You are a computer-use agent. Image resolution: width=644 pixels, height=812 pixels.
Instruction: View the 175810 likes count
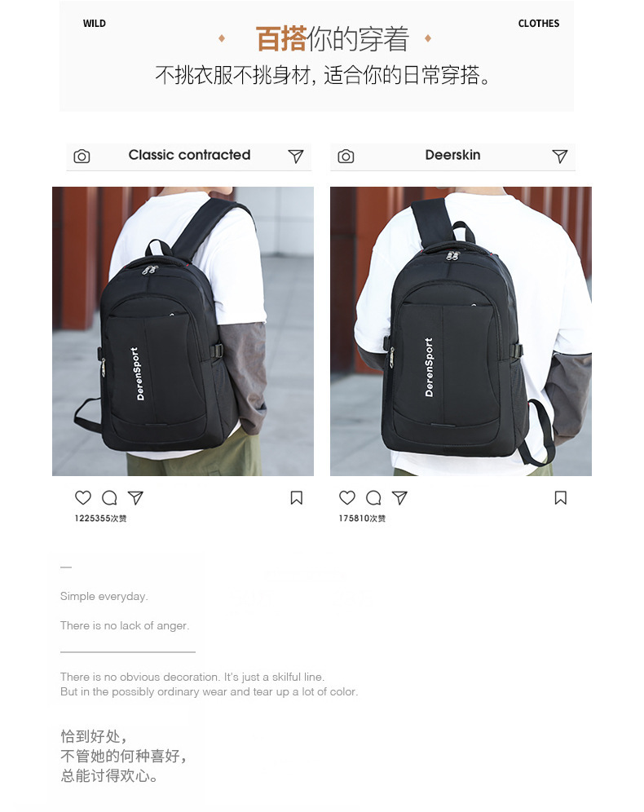pos(362,519)
